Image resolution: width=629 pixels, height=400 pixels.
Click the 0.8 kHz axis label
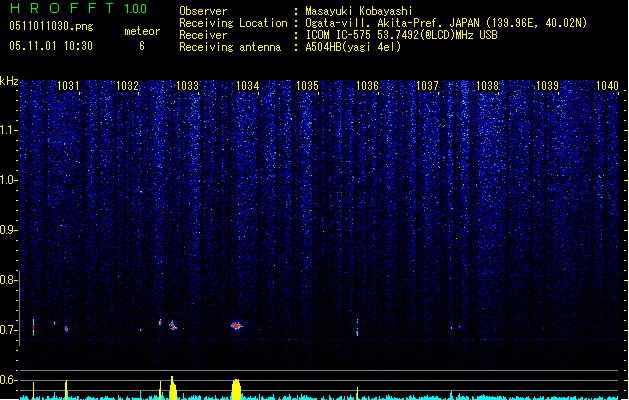pyautogui.click(x=9, y=280)
